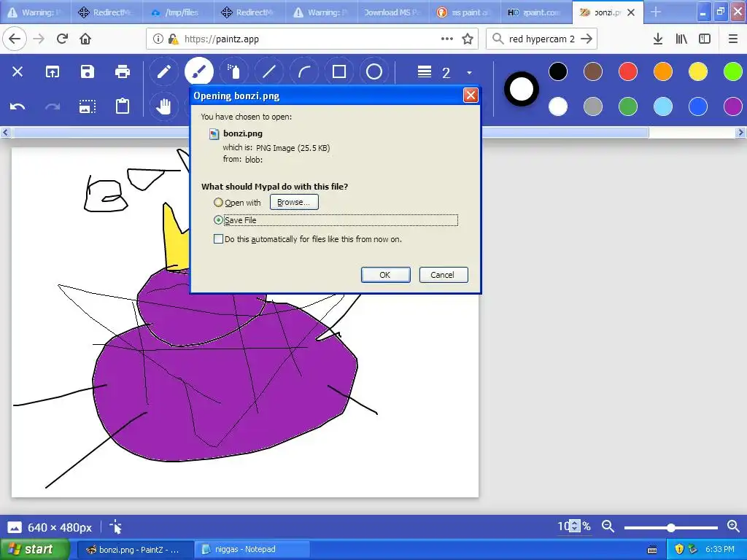Check Do this automatically for files
The width and height of the screenshot is (747, 560).
click(x=218, y=239)
